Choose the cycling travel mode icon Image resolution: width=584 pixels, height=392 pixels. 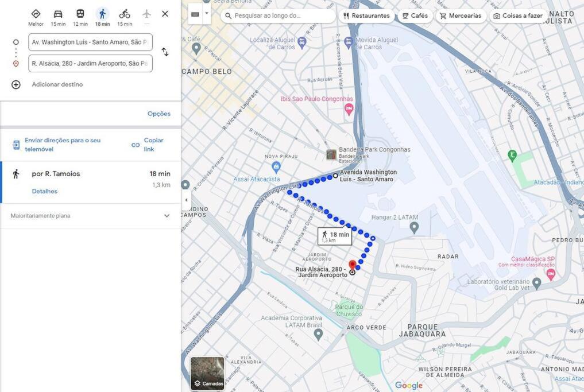click(125, 14)
